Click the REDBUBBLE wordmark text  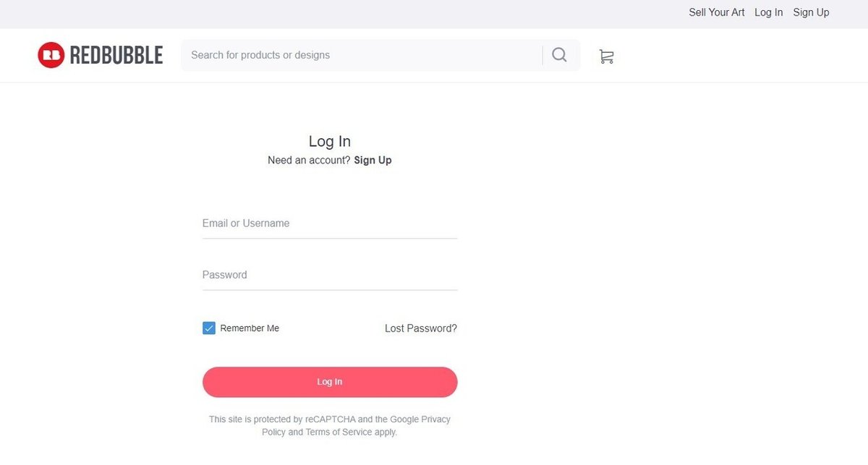tap(116, 55)
